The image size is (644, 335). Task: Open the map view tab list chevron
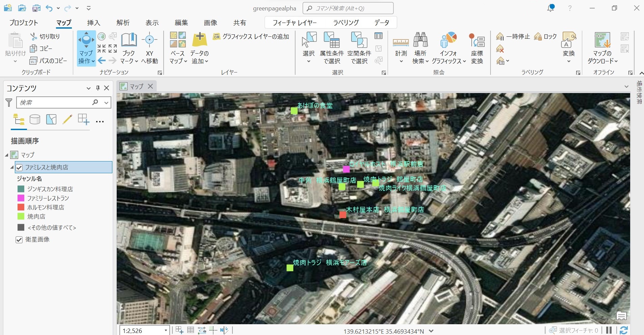click(x=626, y=87)
